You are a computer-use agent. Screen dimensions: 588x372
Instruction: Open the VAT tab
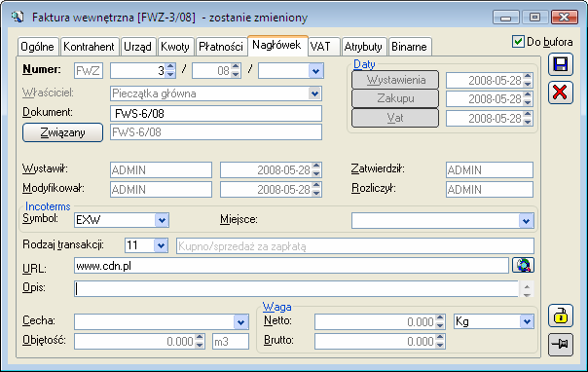pyautogui.click(x=323, y=47)
